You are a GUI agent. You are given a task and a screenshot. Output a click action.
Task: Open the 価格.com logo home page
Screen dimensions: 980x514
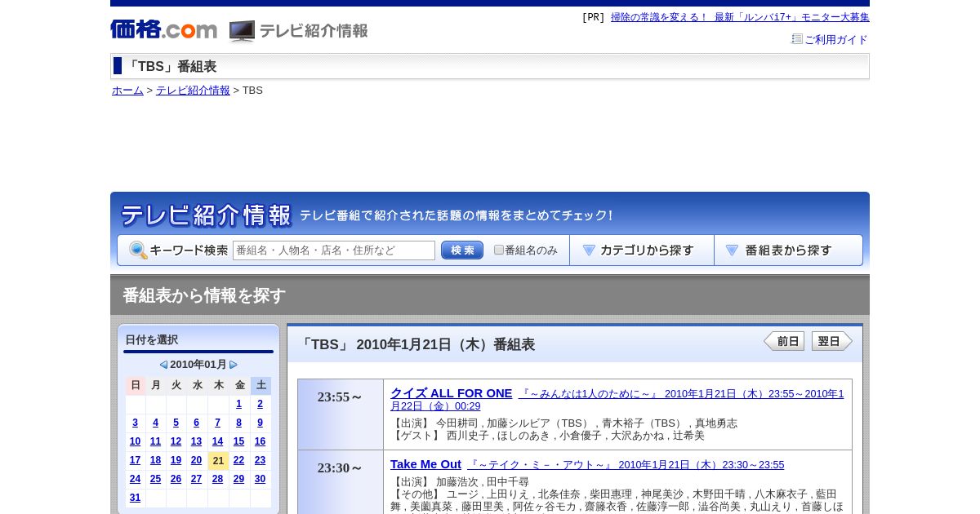[x=163, y=30]
